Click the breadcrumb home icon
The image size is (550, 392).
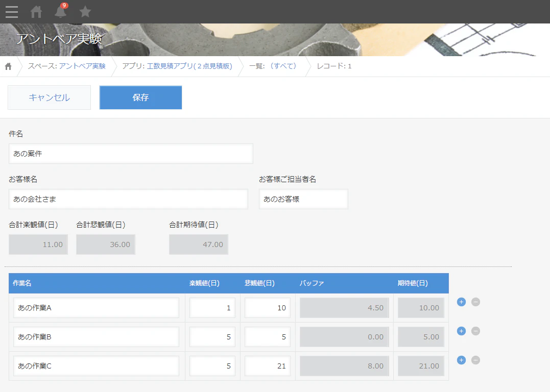tap(8, 66)
